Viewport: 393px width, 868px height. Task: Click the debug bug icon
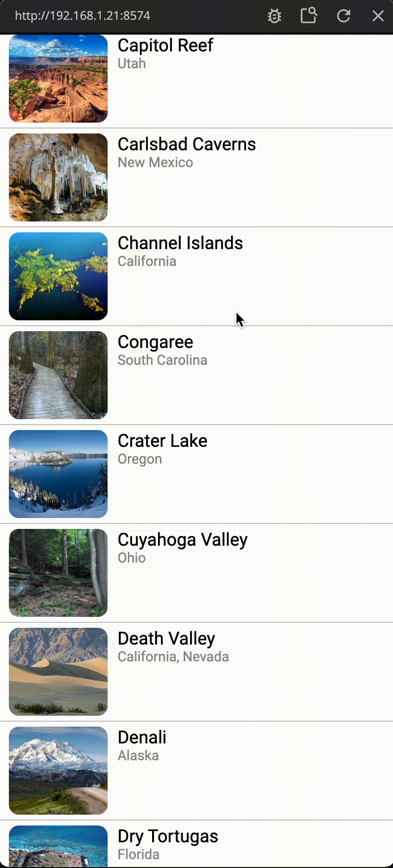coord(275,16)
